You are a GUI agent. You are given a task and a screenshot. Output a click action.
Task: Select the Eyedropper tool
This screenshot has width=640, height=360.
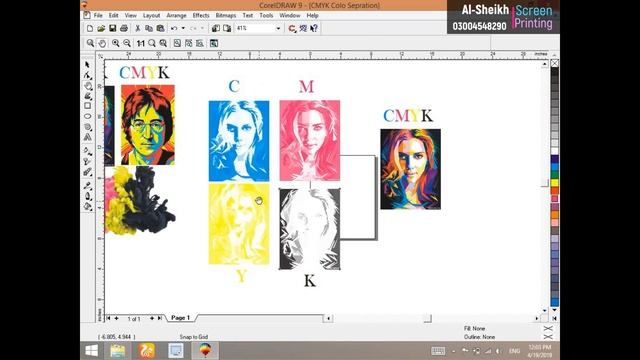pyautogui.click(x=88, y=185)
